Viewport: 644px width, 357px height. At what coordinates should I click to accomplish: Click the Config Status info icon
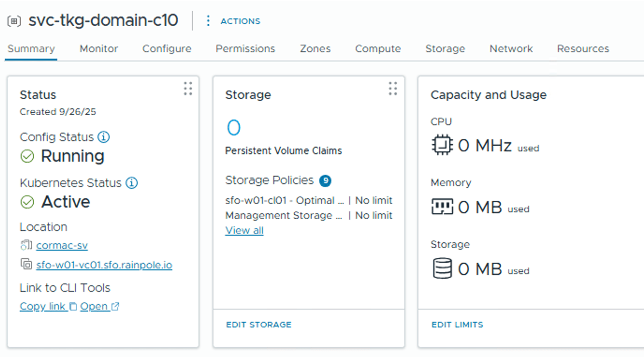click(x=104, y=137)
